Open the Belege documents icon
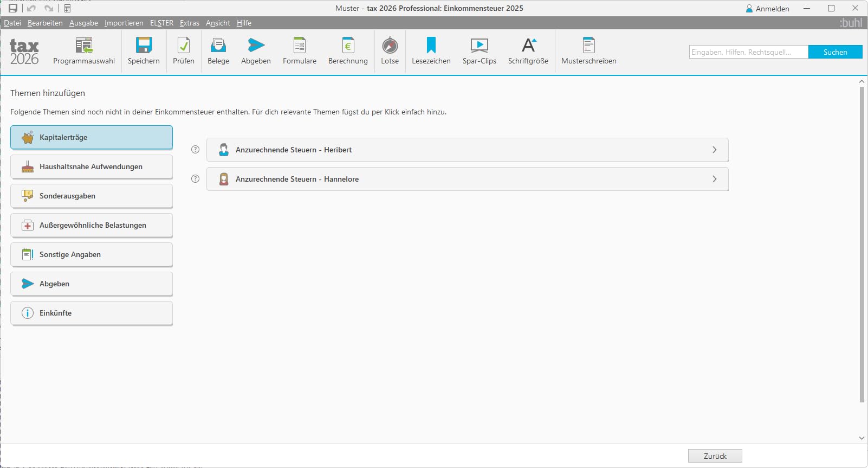The image size is (868, 468). tap(218, 46)
